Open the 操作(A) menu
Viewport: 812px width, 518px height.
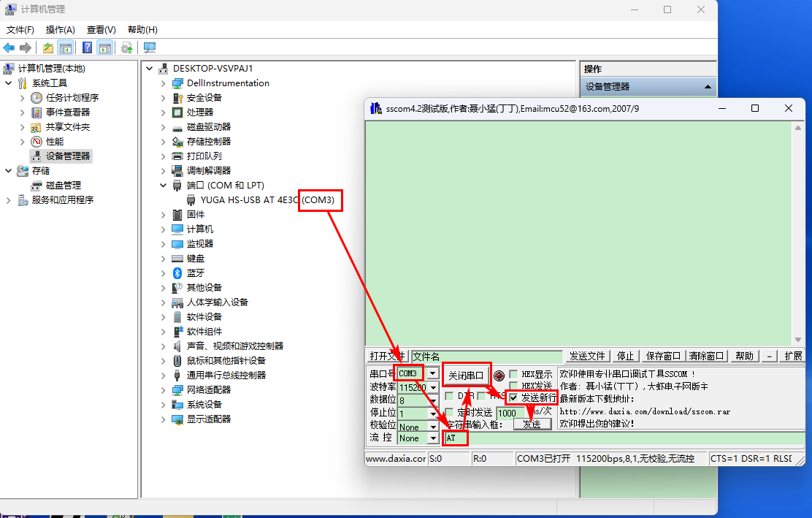pos(60,30)
